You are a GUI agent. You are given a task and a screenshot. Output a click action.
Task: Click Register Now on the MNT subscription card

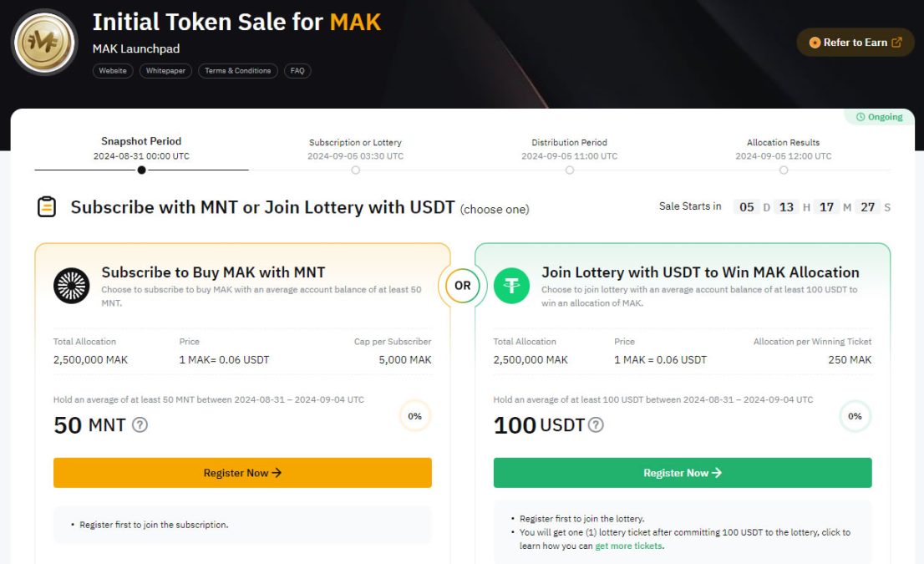[242, 472]
